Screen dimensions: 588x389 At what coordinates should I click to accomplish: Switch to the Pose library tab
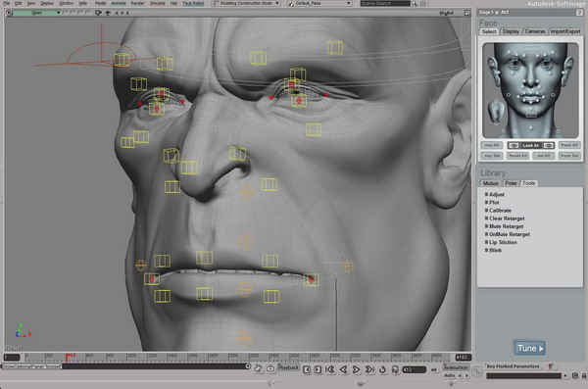click(511, 183)
